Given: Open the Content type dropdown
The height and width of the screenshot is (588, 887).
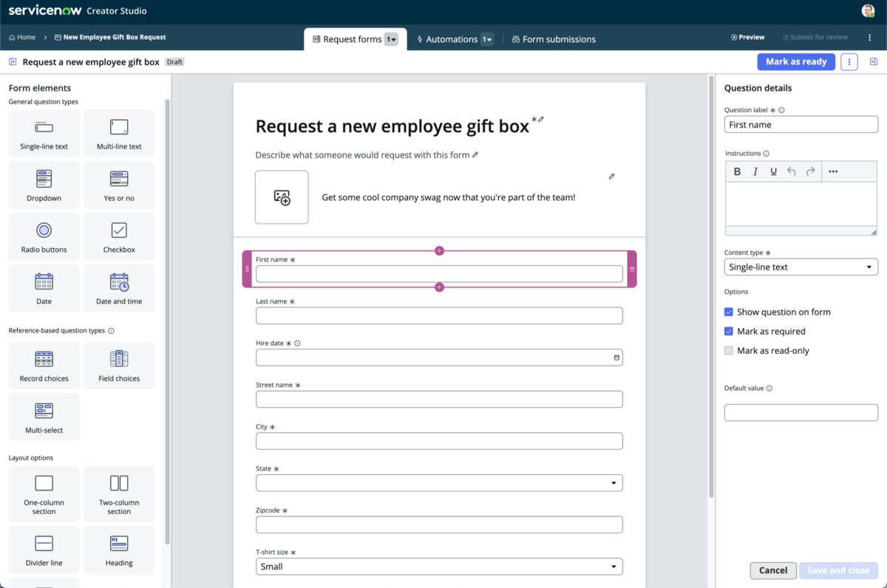Looking at the screenshot, I should pyautogui.click(x=801, y=267).
